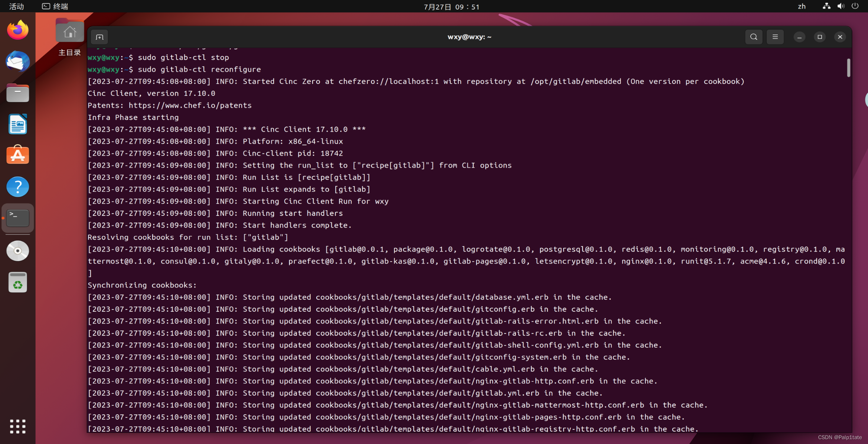Click 'sudo gitlab-ctl reconfigure' command text
Screen dimensions: 868x444
point(199,69)
